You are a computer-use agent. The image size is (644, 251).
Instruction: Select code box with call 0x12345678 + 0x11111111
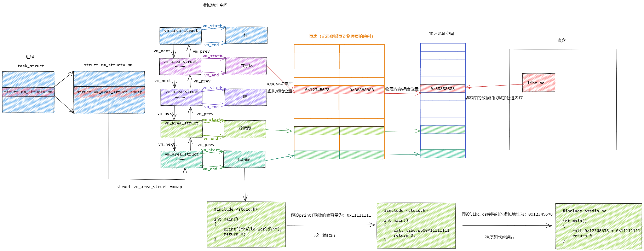(x=598, y=226)
